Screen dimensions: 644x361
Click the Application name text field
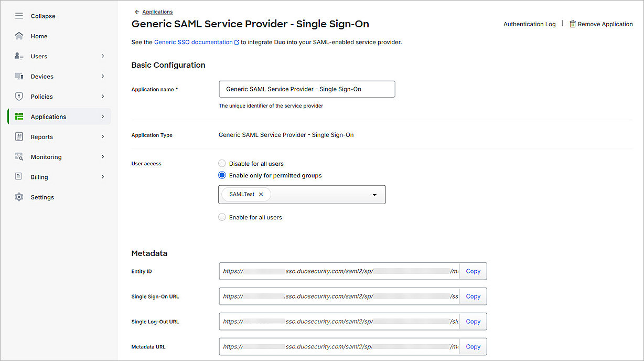pos(307,89)
